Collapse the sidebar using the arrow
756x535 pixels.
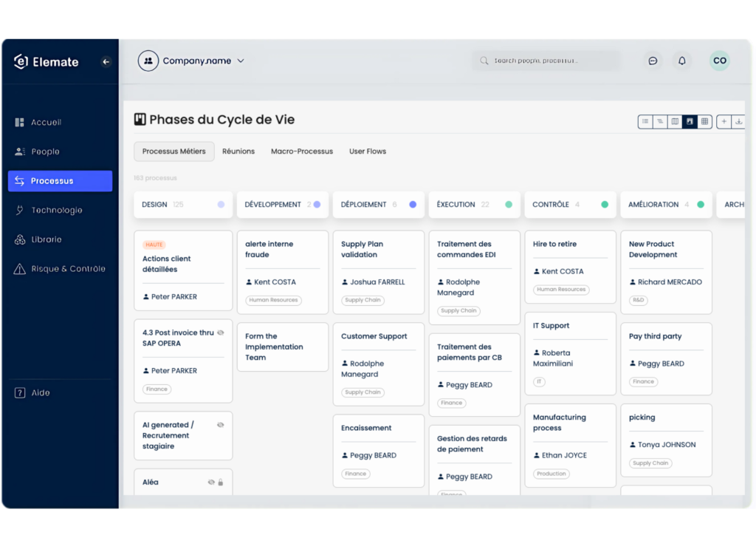[x=106, y=61]
